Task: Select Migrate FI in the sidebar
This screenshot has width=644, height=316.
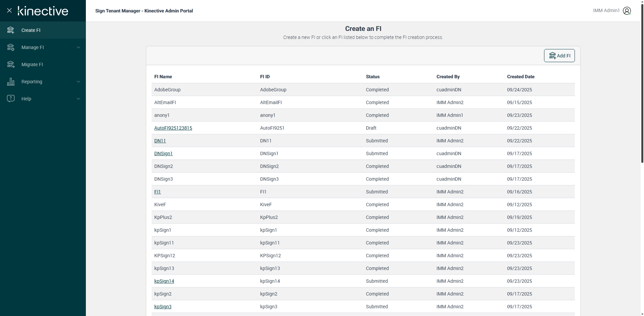Action: coord(32,64)
